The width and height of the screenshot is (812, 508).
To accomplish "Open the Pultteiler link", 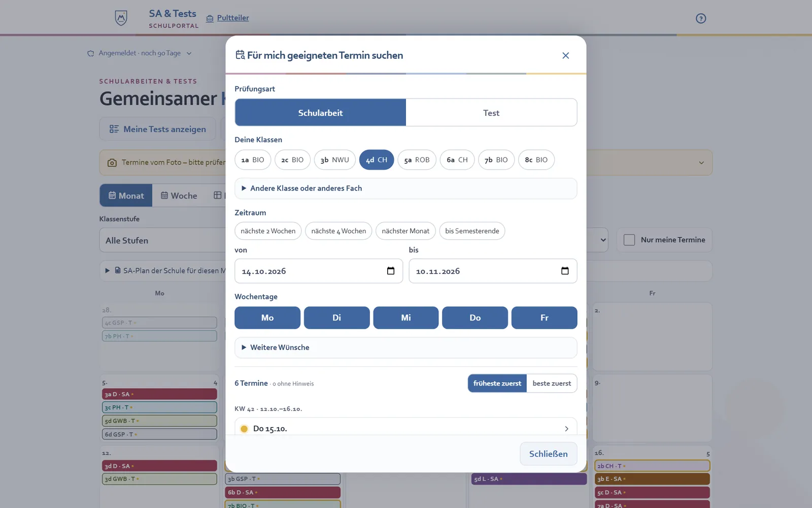I will tap(233, 18).
